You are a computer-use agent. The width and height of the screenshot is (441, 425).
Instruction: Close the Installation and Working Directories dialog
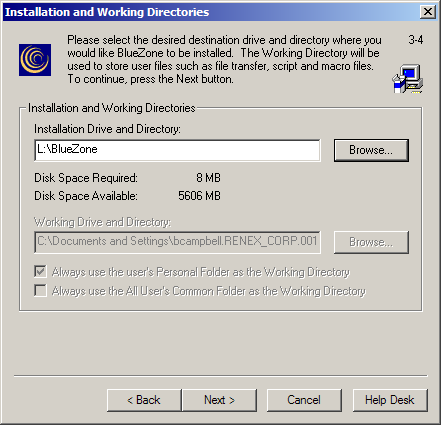[x=428, y=12]
